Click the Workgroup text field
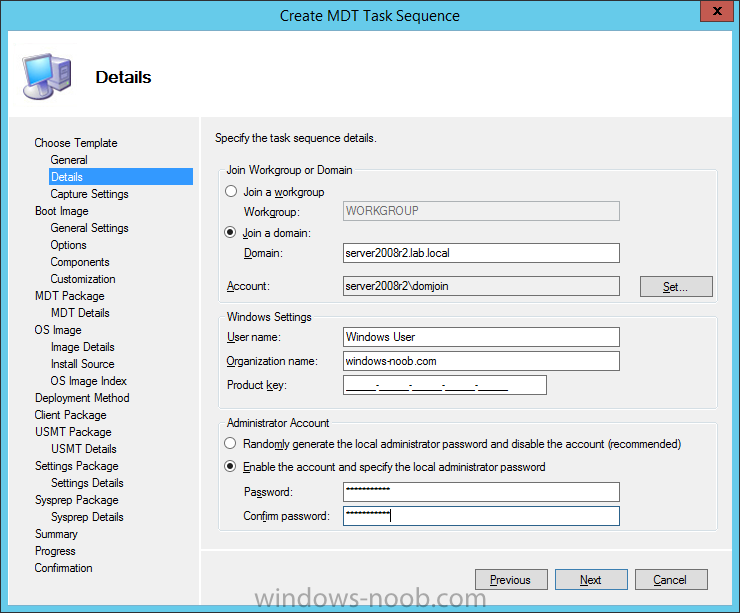 click(x=481, y=211)
